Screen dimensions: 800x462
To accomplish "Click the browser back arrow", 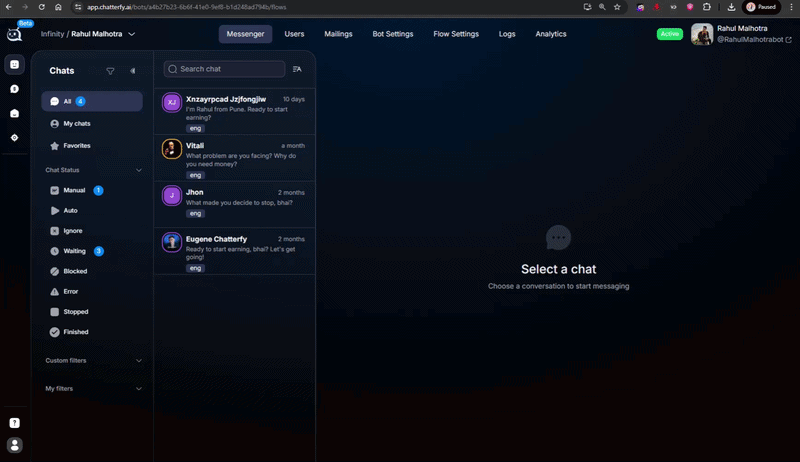I will pos(9,7).
